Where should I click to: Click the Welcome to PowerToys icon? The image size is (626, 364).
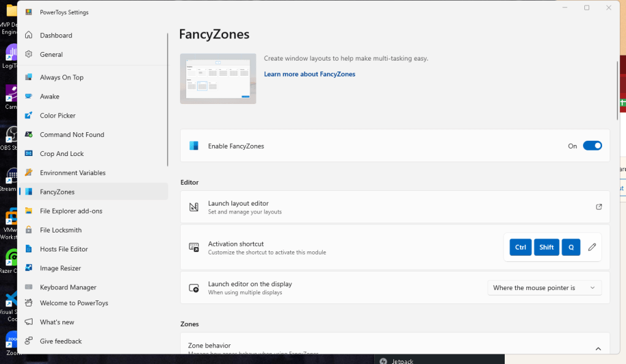pyautogui.click(x=29, y=303)
